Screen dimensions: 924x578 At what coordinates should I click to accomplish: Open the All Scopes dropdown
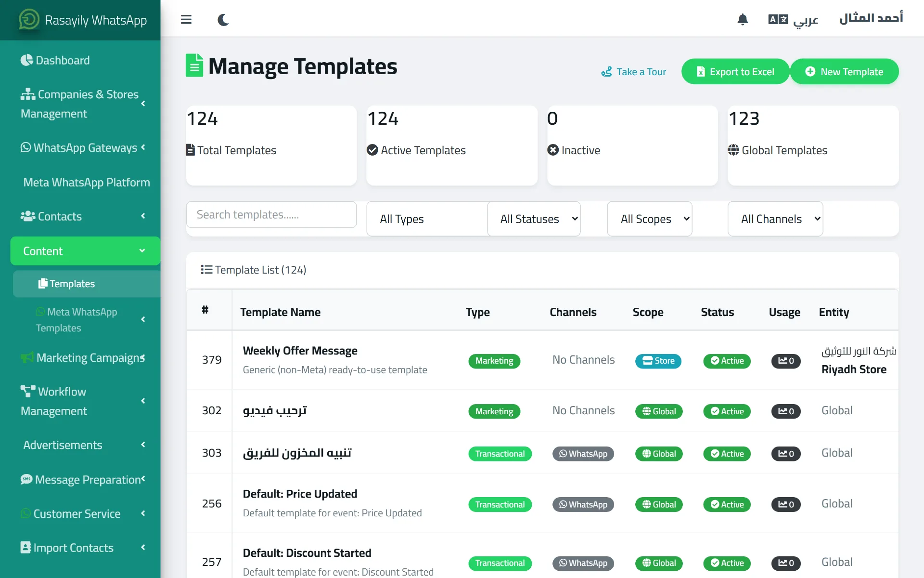click(650, 219)
